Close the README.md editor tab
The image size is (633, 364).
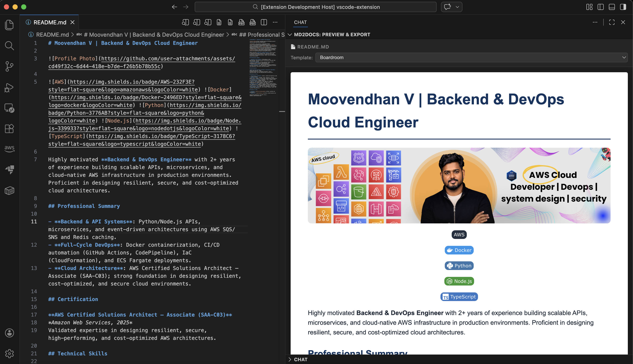(72, 22)
